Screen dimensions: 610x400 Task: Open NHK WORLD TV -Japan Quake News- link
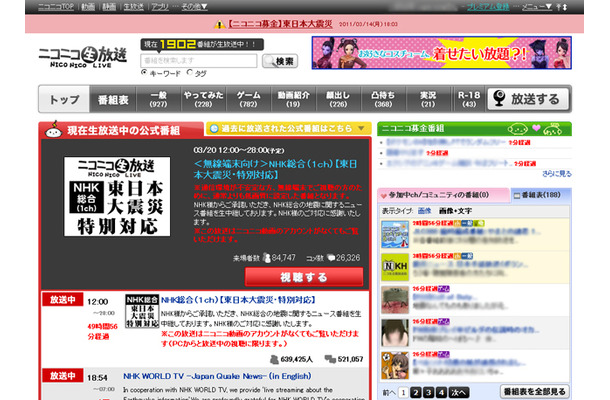point(217,376)
